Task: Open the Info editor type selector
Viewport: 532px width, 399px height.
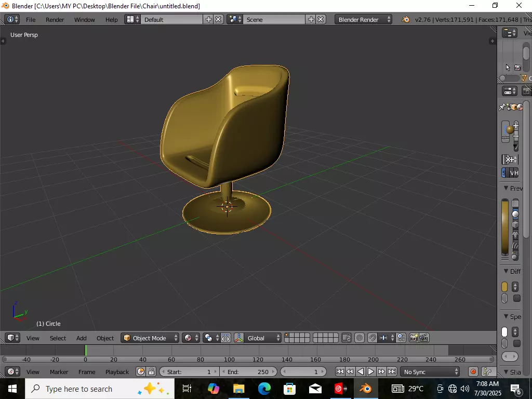Action: (x=12, y=19)
